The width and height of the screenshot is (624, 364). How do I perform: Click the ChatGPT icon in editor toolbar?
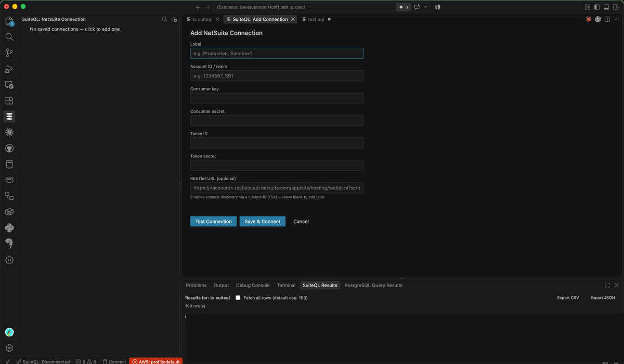tap(598, 19)
